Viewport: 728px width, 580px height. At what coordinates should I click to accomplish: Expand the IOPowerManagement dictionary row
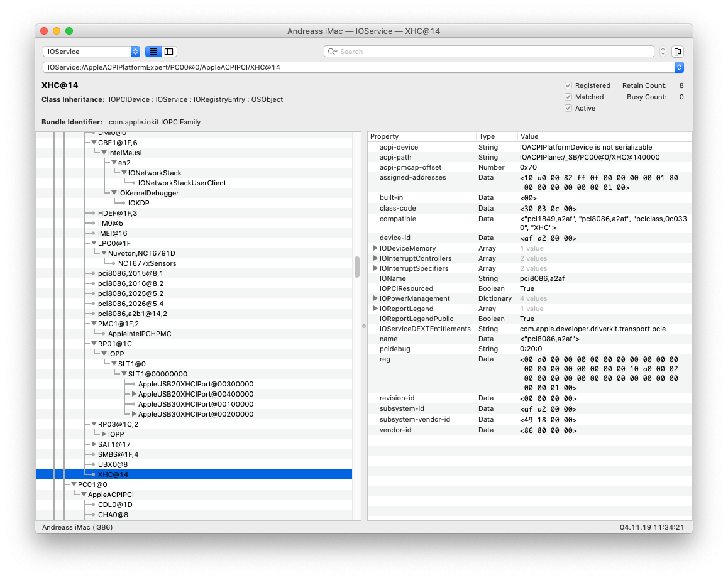375,298
